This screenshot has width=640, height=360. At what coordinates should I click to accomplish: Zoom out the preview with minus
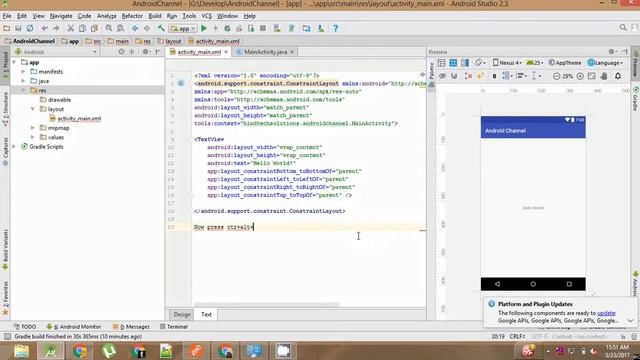tap(556, 76)
